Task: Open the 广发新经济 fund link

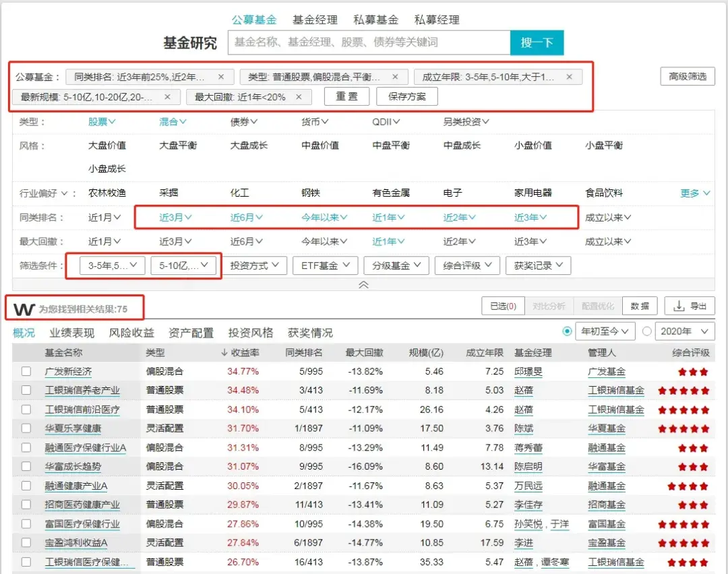Action: pyautogui.click(x=68, y=372)
